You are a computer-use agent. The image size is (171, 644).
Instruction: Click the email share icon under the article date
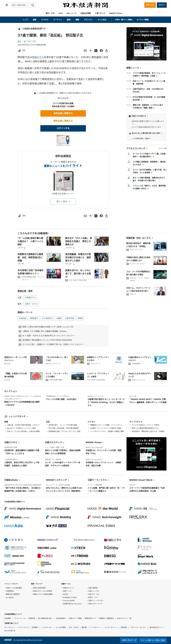click(85, 50)
